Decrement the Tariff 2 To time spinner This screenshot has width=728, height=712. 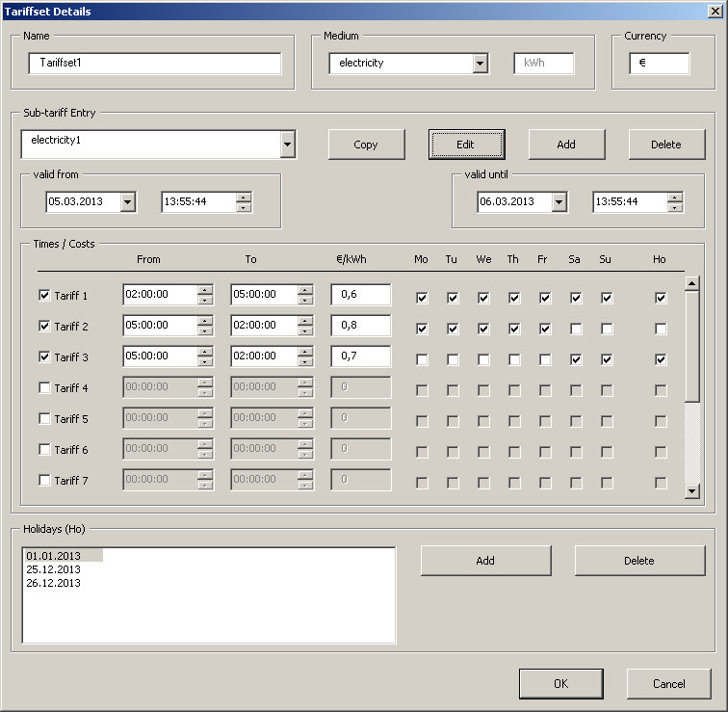coord(305,331)
